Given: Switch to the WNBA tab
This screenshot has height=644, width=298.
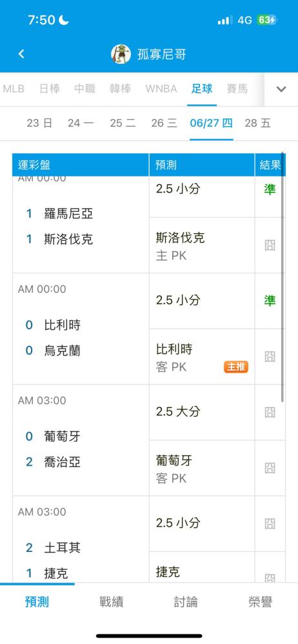Looking at the screenshot, I should coord(161,89).
